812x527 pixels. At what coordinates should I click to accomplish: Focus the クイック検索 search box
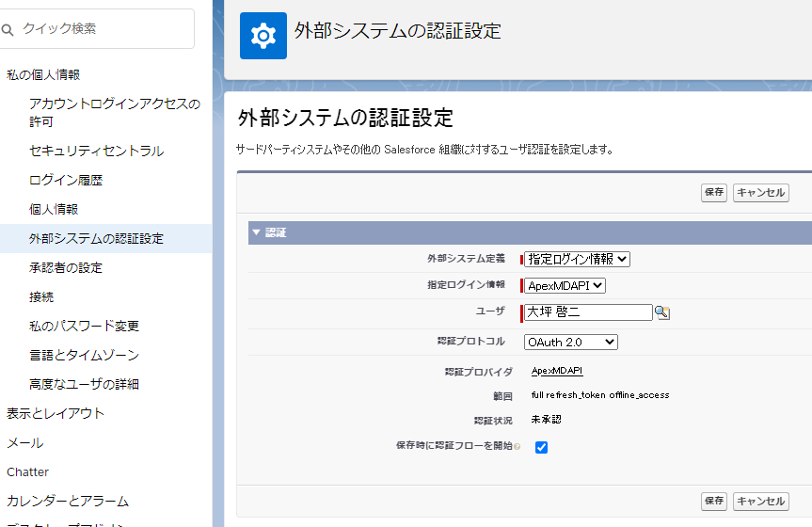(x=97, y=29)
